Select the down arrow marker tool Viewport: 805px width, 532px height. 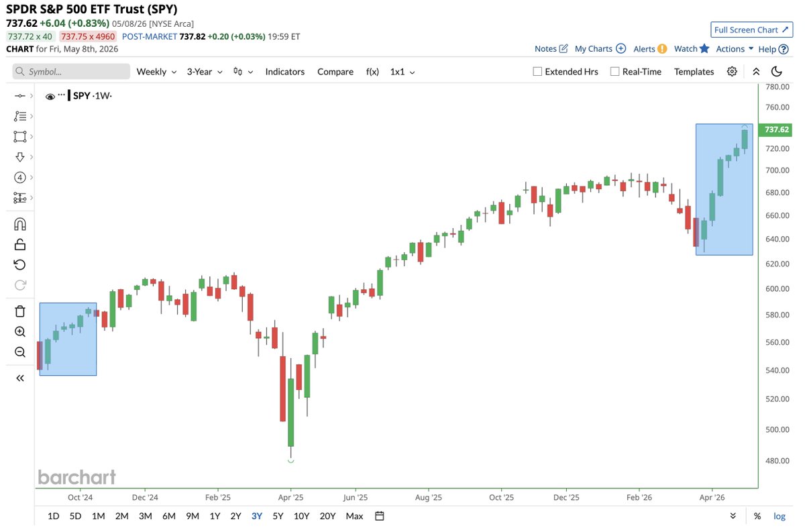(x=19, y=157)
